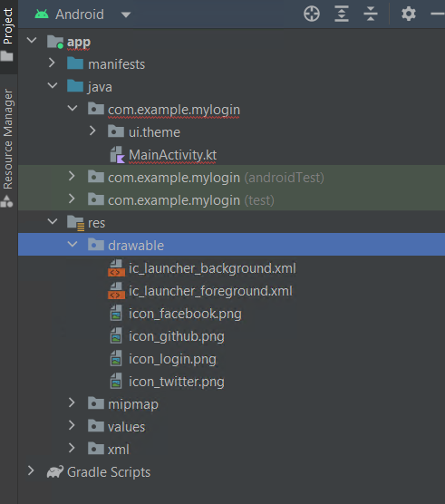Viewport: 445px width, 504px height.
Task: Click ic_launcher_background.xml file icon
Action: [116, 268]
